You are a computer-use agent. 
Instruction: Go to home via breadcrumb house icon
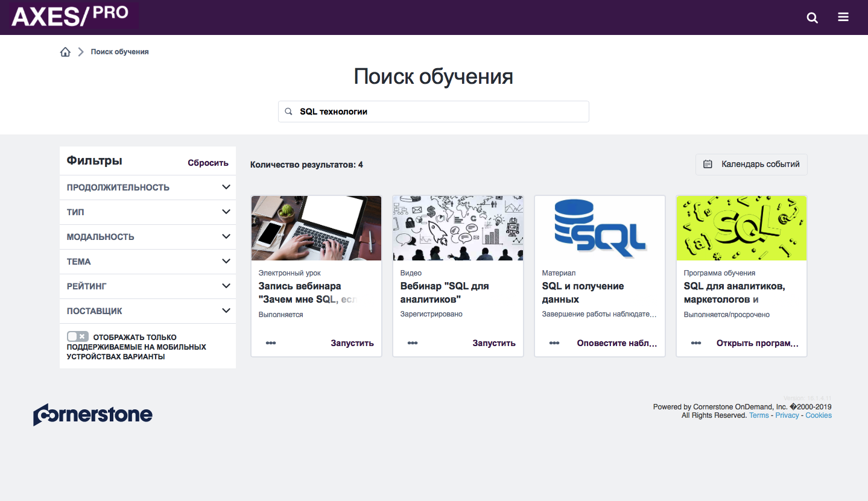click(66, 52)
